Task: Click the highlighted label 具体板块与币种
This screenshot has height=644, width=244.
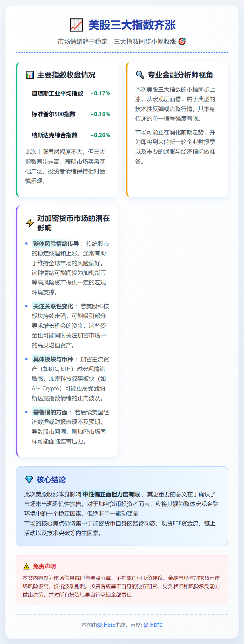Action: coord(53,359)
